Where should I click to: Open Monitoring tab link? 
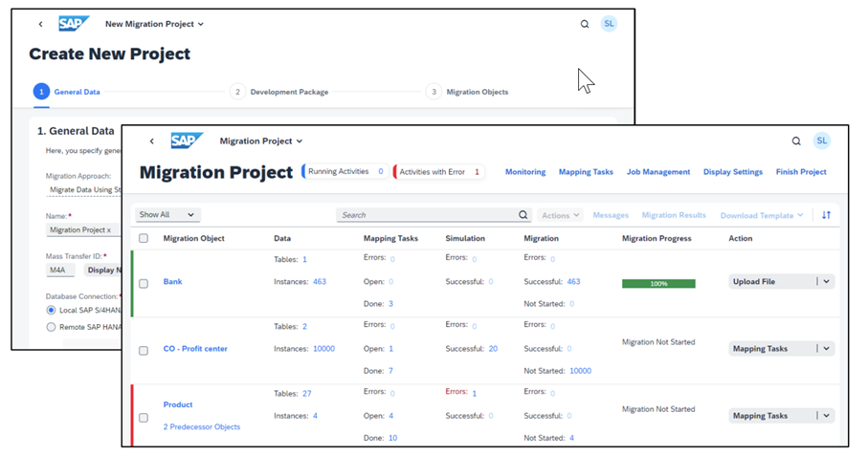525,172
